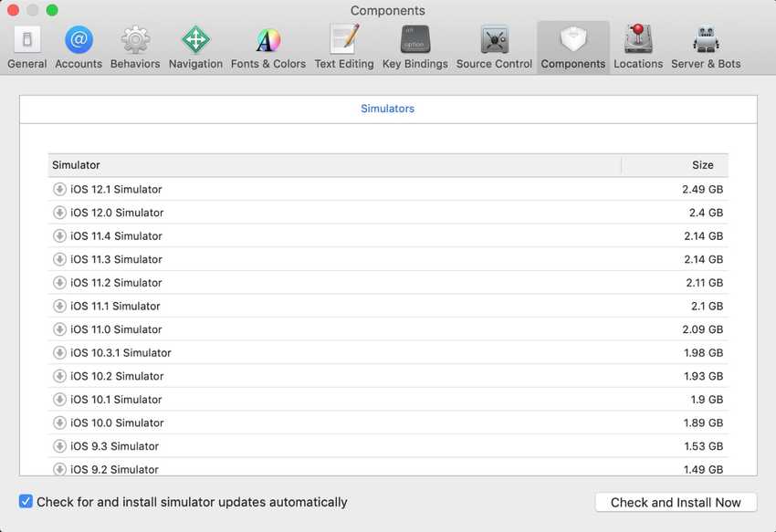
Task: Click the 1.89 GB size value
Action: [704, 422]
